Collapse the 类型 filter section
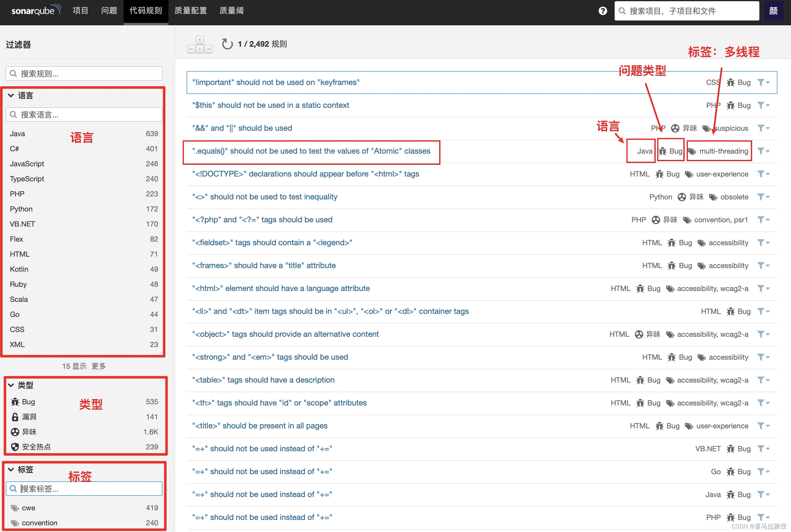The image size is (791, 532). tap(20, 385)
